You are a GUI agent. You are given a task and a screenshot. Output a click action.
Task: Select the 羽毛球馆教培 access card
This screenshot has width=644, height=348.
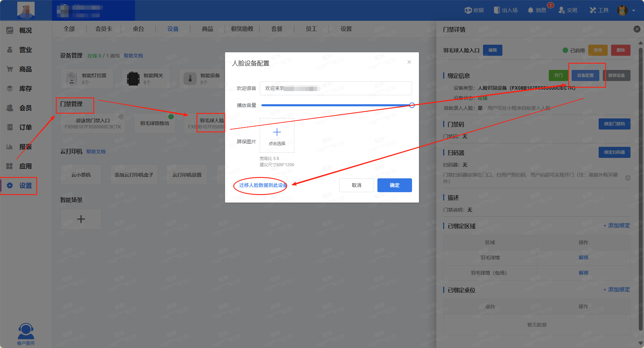point(154,123)
